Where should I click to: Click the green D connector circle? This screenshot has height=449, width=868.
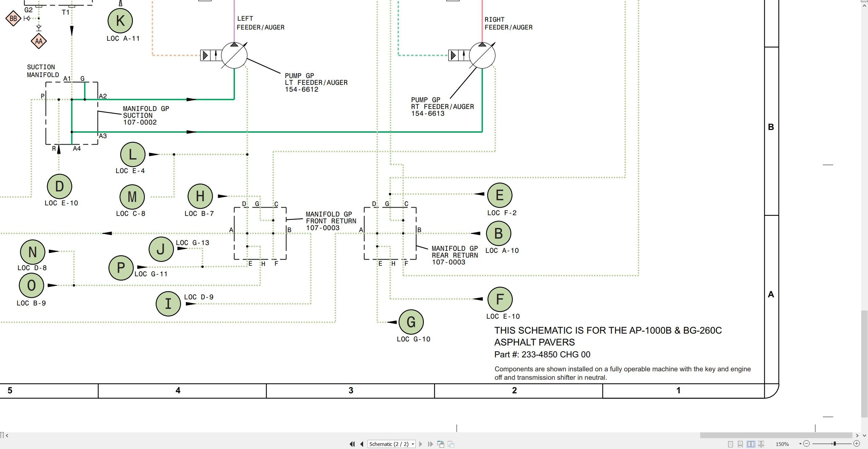click(x=59, y=186)
